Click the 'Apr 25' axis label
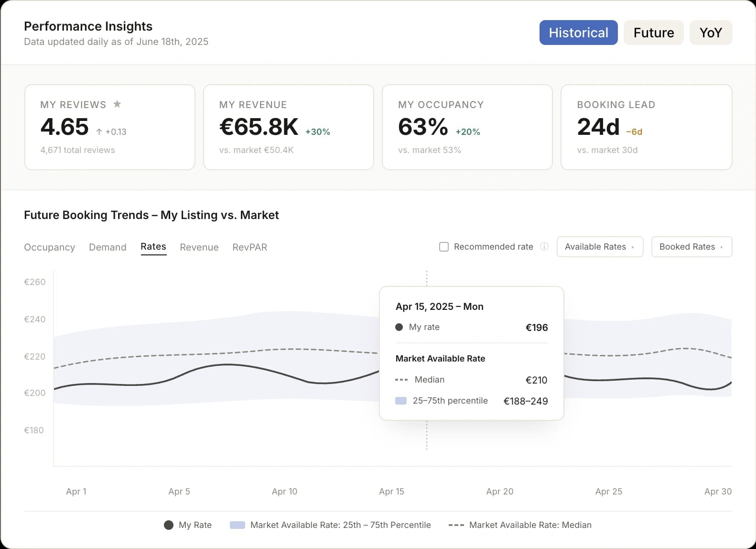Screen dimensions: 756x549 pos(609,491)
